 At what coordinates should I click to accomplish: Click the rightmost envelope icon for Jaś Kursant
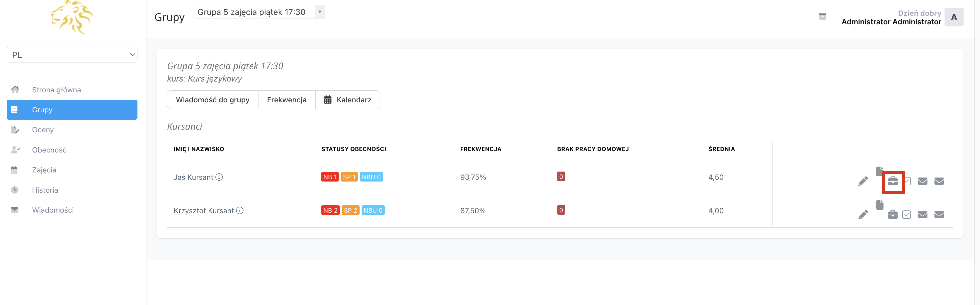coord(939,181)
